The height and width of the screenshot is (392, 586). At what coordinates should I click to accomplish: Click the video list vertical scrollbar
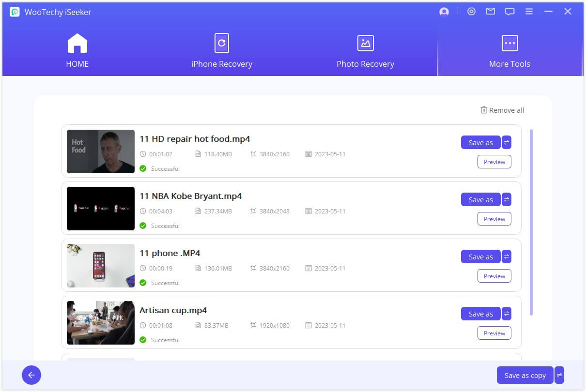(x=531, y=223)
